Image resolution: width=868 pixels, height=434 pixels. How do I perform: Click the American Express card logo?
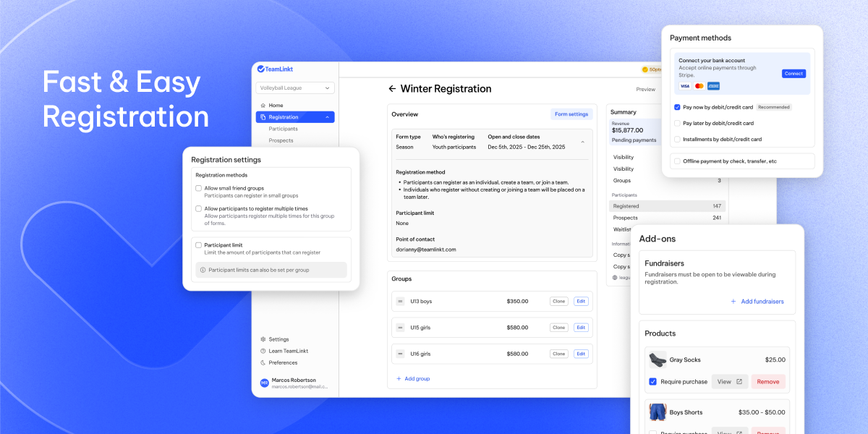(713, 86)
